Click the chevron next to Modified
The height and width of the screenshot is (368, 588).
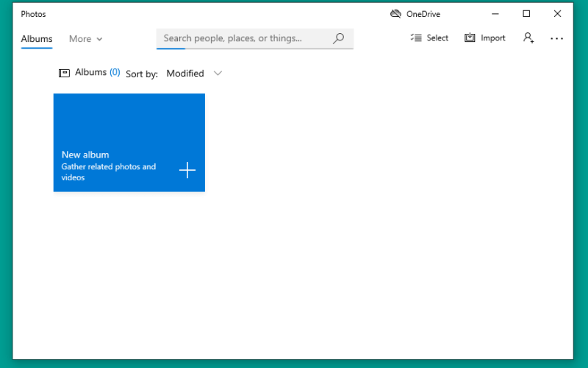(218, 73)
